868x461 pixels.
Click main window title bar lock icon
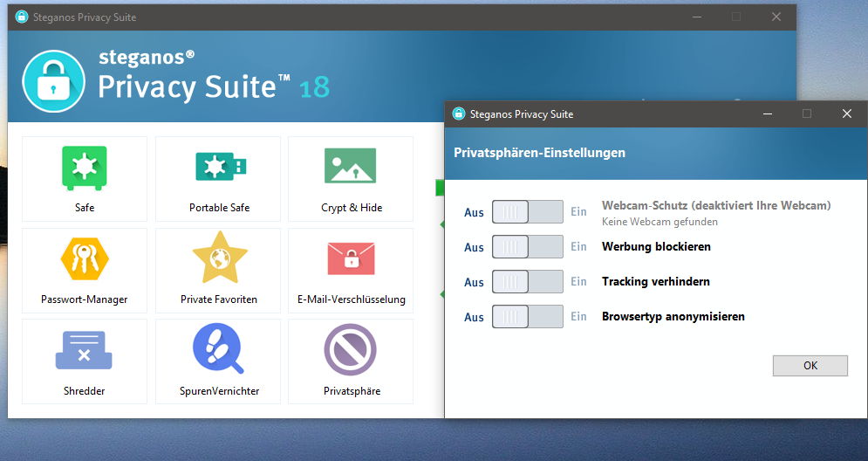click(x=22, y=17)
